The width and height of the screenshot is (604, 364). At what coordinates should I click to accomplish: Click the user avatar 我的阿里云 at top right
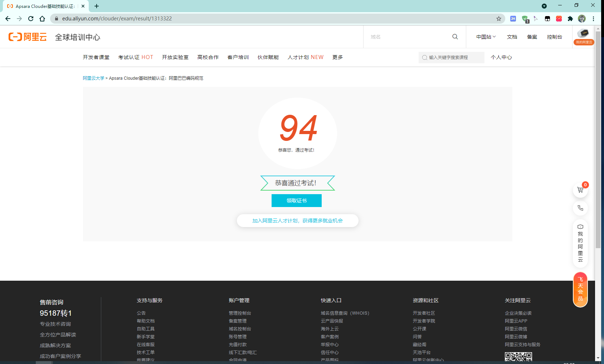584,37
